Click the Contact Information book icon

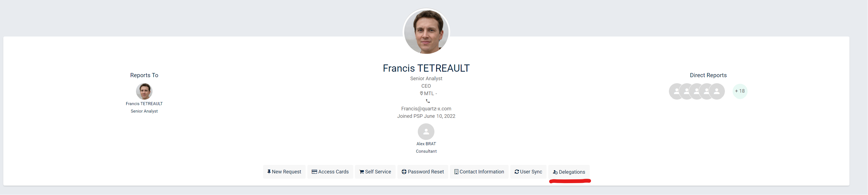pyautogui.click(x=456, y=172)
